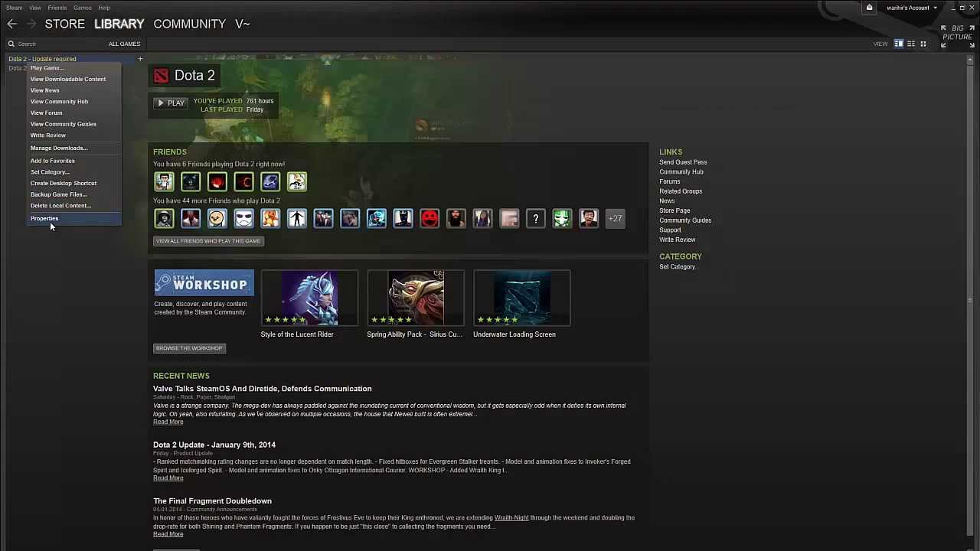Open the black silhouette figure friend avatar

297,219
